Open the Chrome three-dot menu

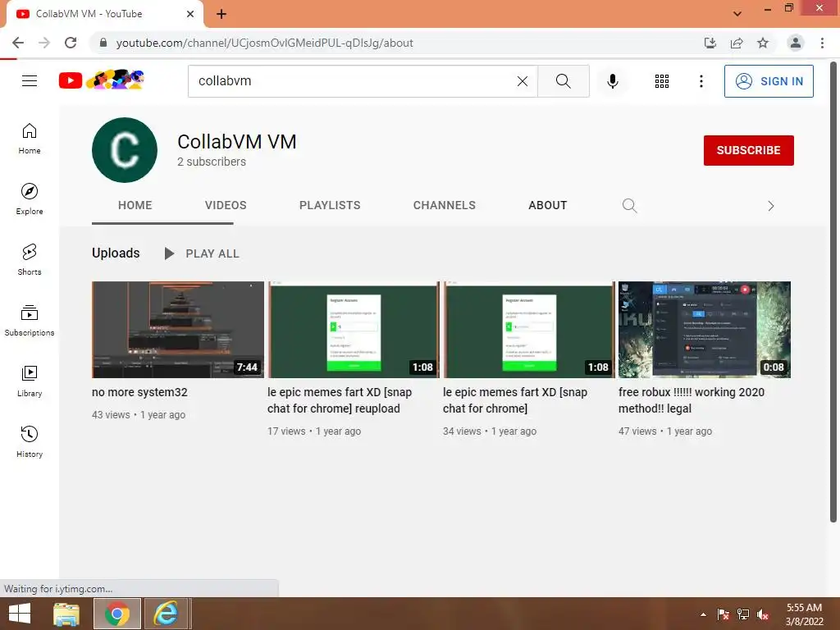[822, 43]
